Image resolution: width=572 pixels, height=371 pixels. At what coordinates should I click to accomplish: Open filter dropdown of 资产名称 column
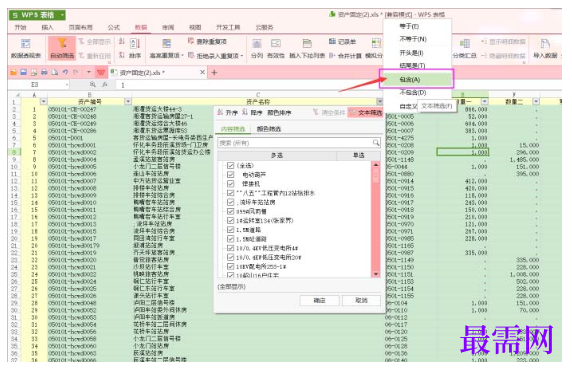tap(380, 101)
